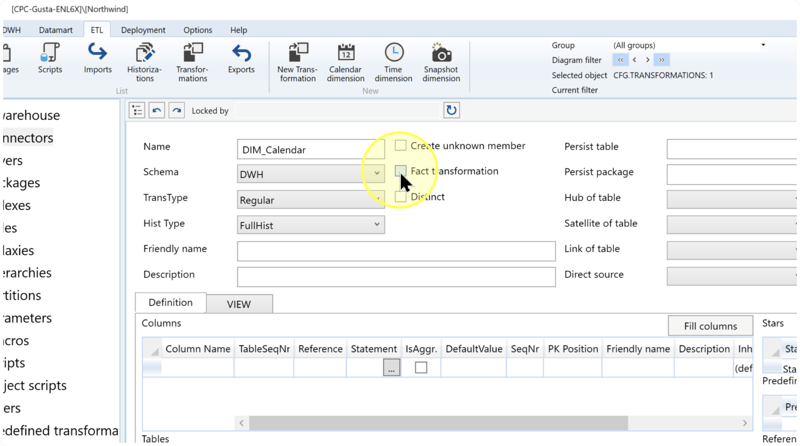Click the undo arrow in editor toolbar
The width and height of the screenshot is (800, 446).
point(157,110)
